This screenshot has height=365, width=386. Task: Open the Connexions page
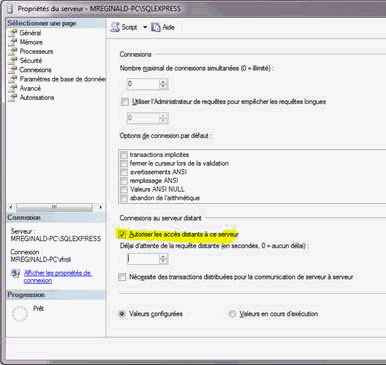click(35, 70)
